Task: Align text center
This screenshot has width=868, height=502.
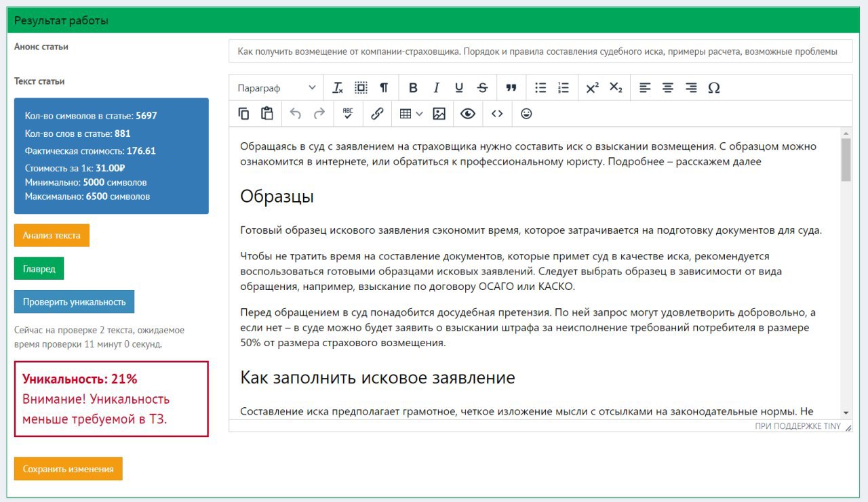Action: point(668,87)
